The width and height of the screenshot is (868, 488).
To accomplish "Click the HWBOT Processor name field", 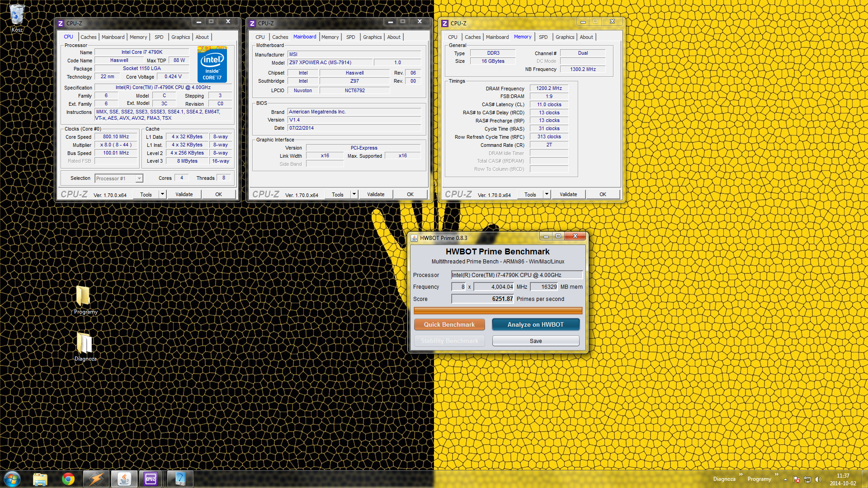I will 517,275.
